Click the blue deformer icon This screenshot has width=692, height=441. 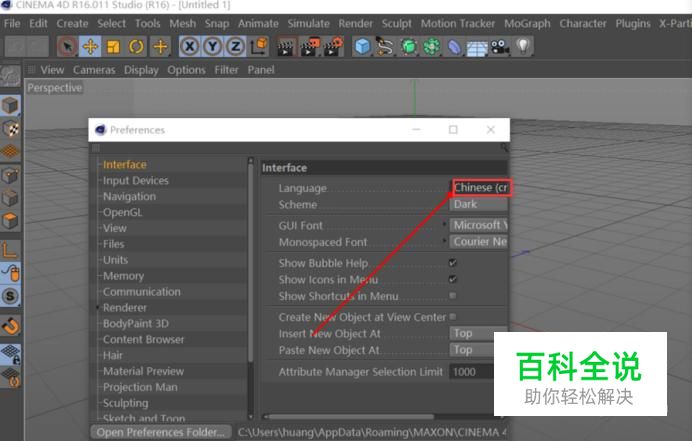pos(455,46)
